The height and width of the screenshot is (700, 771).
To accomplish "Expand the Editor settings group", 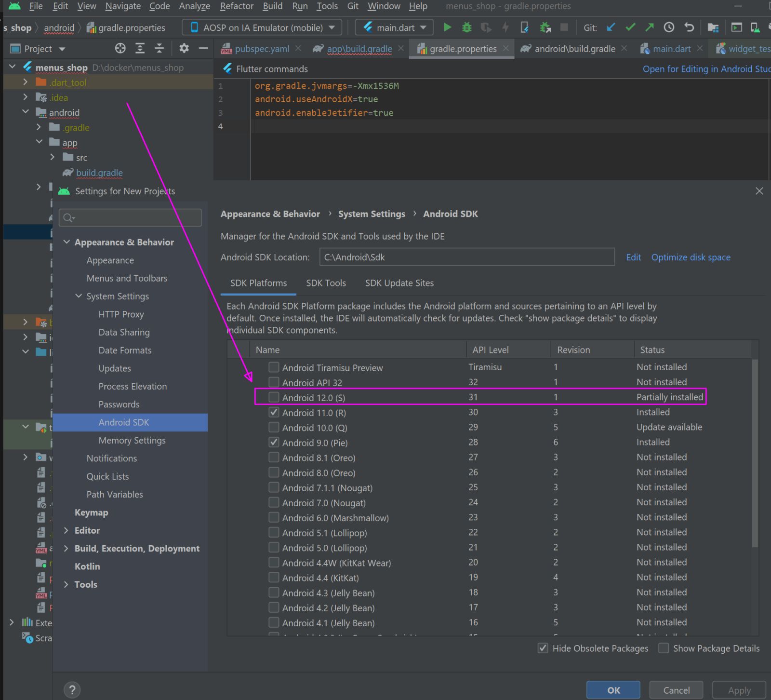I will (x=66, y=530).
